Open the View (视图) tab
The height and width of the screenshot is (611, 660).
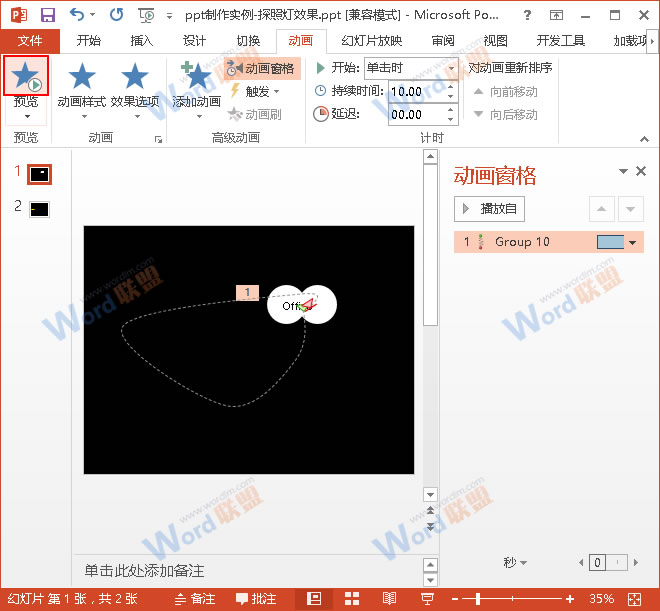coord(495,41)
